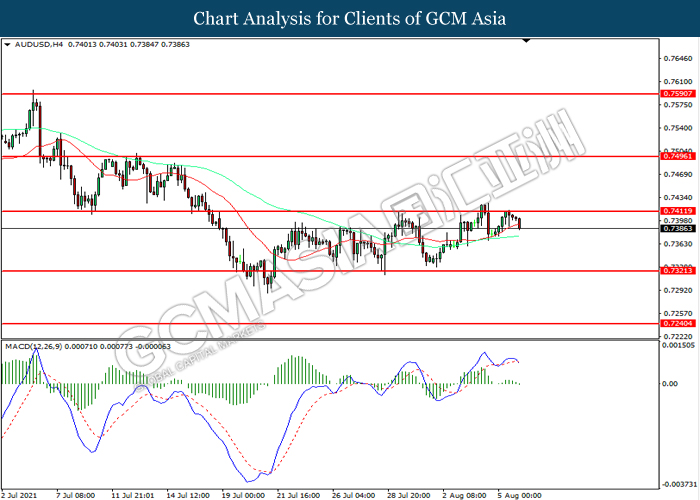
Task: Select the 0.73213 support price tag
Action: (677, 271)
